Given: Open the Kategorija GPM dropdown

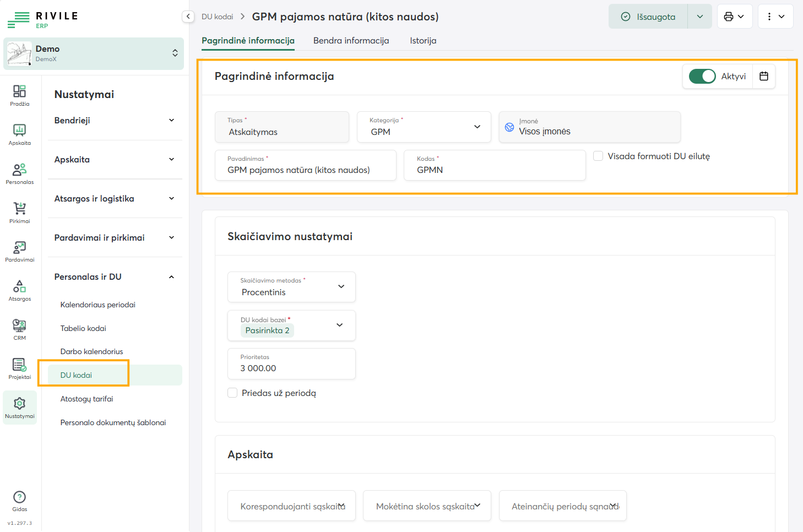Looking at the screenshot, I should (424, 127).
